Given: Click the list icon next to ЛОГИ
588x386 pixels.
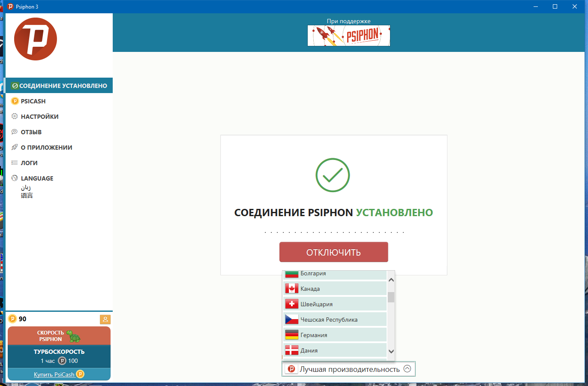Looking at the screenshot, I should pos(15,163).
